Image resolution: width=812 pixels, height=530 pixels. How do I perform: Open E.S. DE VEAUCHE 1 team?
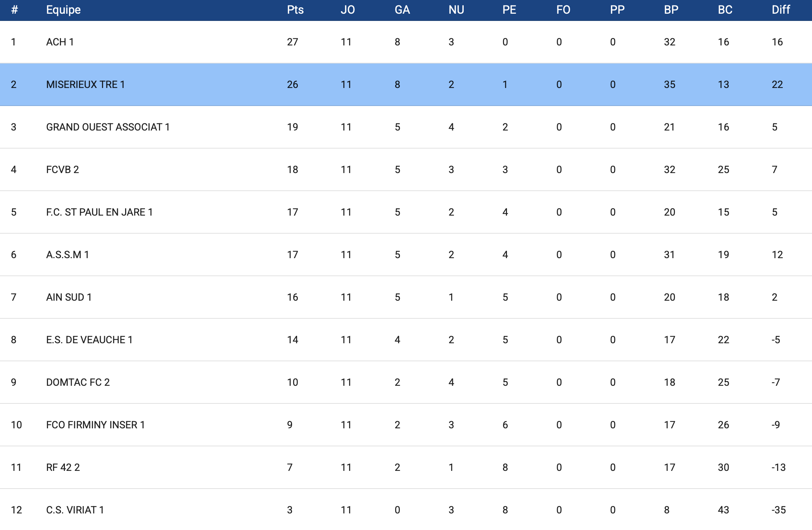point(89,340)
